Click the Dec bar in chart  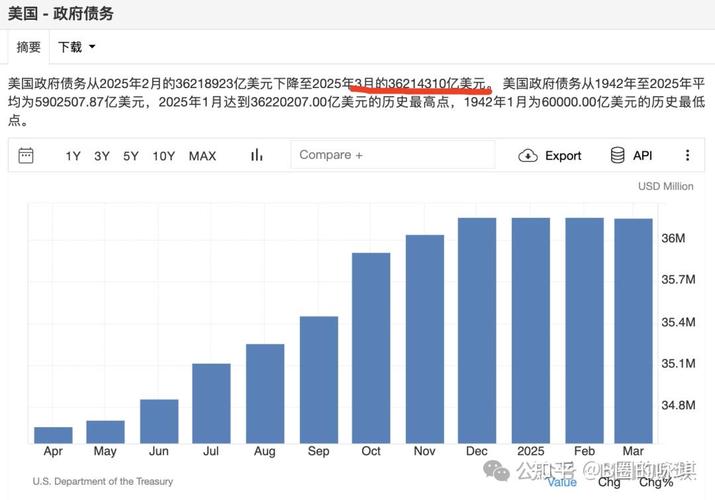477,330
